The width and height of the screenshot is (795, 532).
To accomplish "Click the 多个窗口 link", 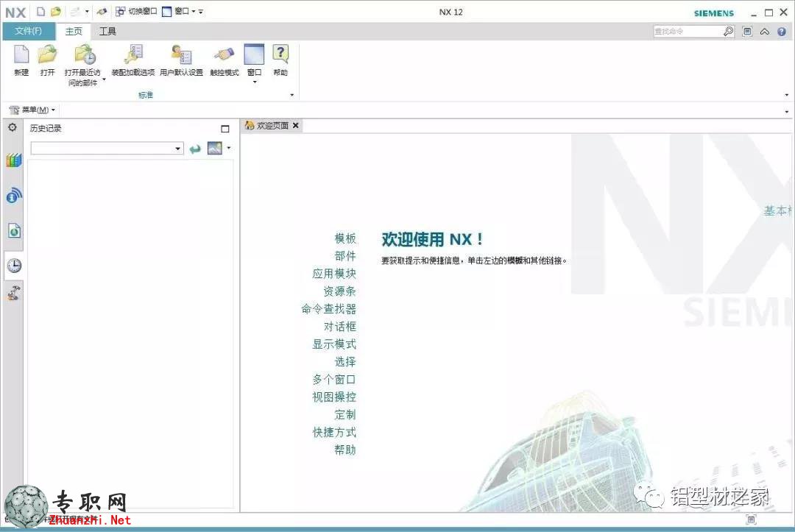I will (x=334, y=380).
